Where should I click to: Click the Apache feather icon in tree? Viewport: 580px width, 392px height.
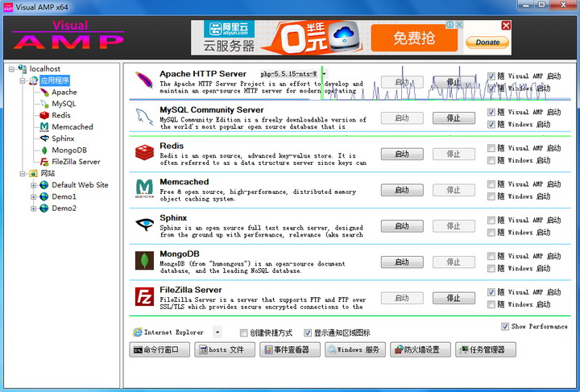tap(44, 92)
